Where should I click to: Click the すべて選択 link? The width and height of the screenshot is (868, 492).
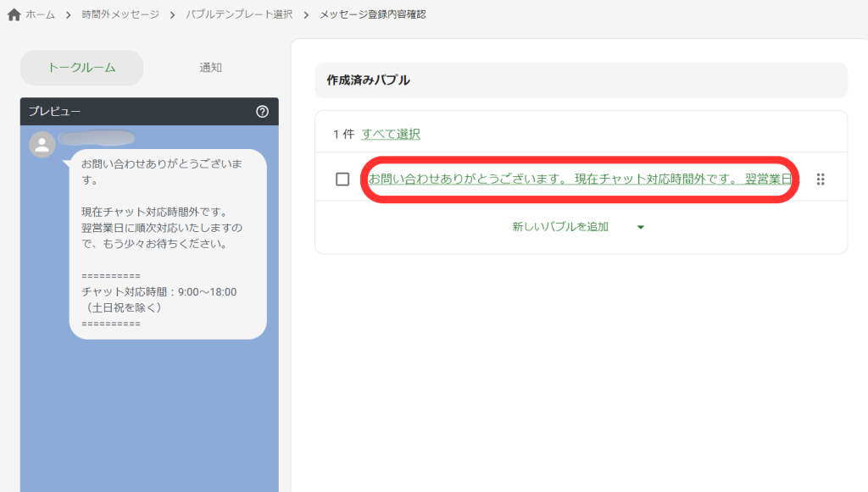pos(391,134)
